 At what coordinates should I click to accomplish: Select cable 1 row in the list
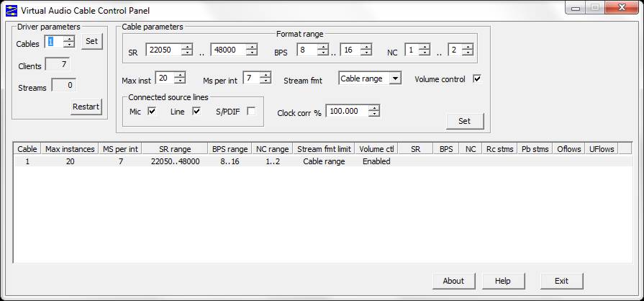[x=323, y=161]
